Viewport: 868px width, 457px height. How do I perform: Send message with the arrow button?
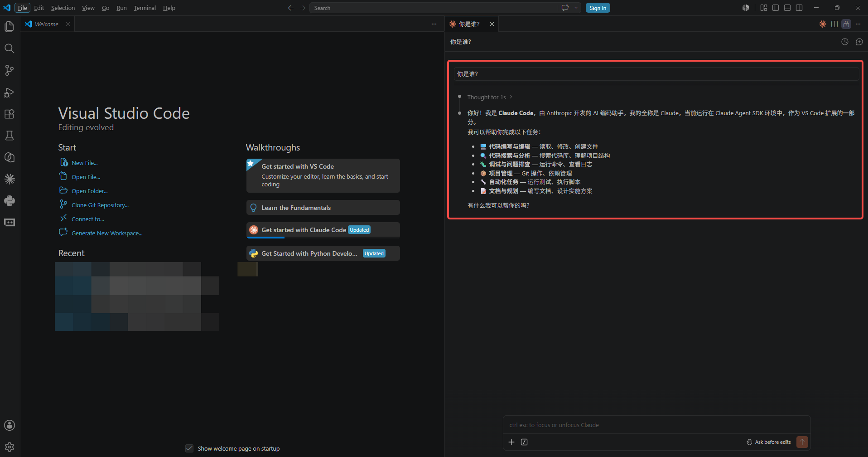click(802, 442)
